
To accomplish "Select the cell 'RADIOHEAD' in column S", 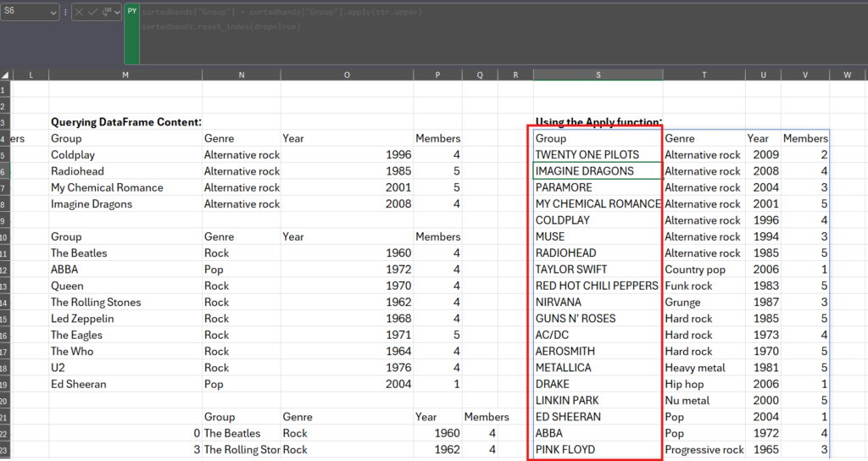I will 598,253.
